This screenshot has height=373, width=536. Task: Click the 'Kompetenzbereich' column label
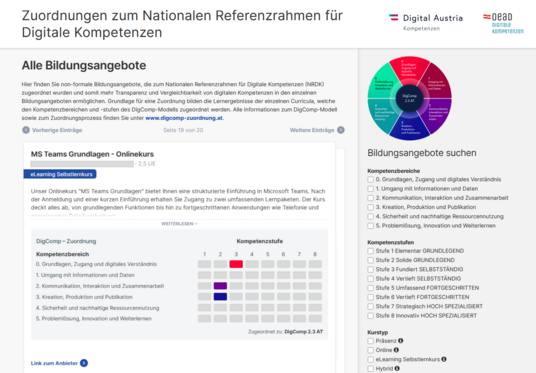pyautogui.click(x=62, y=254)
